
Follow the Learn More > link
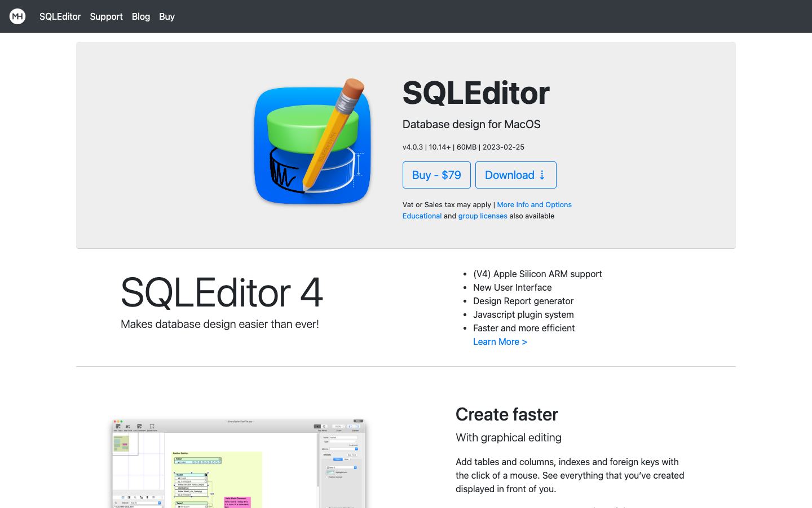tap(500, 341)
